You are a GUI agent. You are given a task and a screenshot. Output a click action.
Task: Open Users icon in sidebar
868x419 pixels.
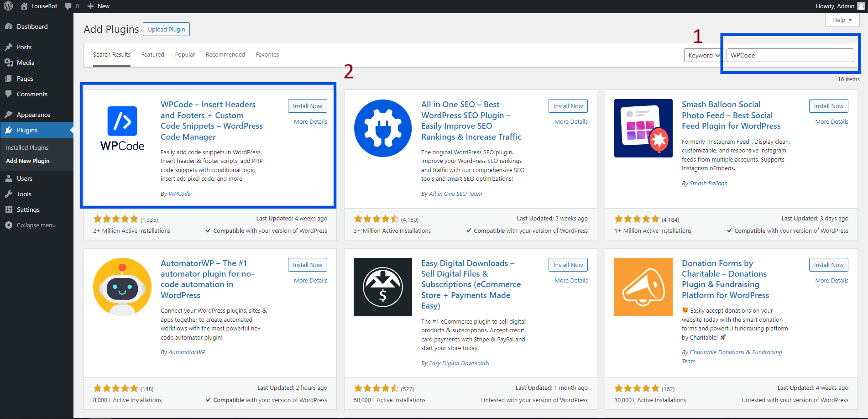point(9,178)
